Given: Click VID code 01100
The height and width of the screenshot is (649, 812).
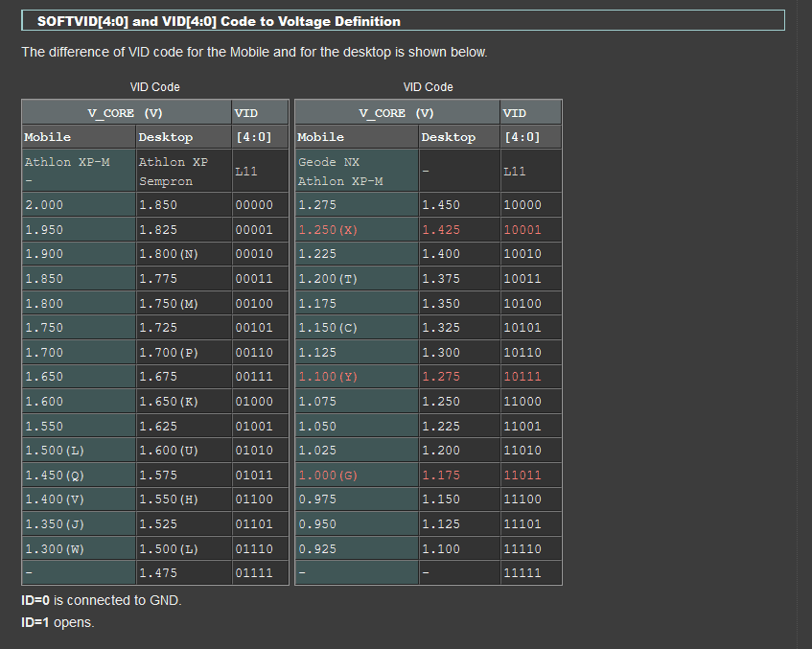Looking at the screenshot, I should 254,499.
